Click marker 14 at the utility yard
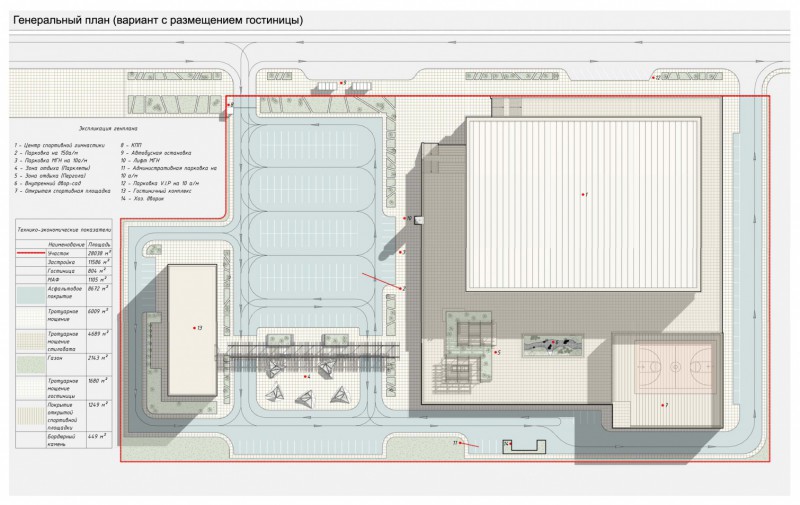Viewport: 800px width, 505px height. pyautogui.click(x=507, y=443)
